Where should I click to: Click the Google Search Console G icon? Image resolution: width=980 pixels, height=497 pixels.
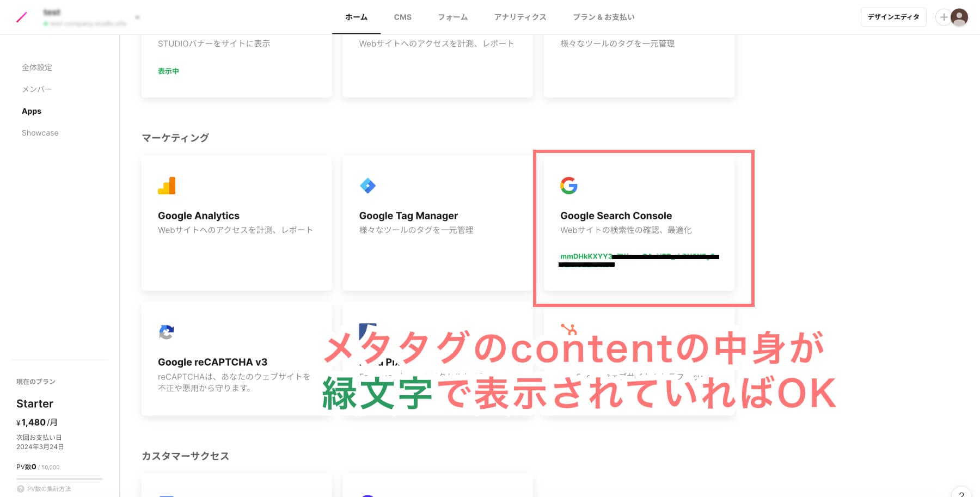568,186
